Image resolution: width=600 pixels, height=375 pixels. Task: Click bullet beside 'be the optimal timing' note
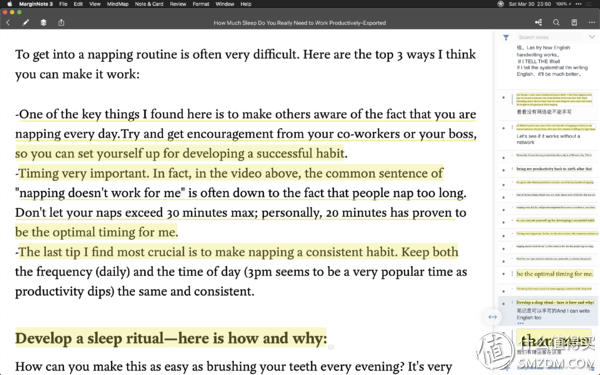pos(503,274)
